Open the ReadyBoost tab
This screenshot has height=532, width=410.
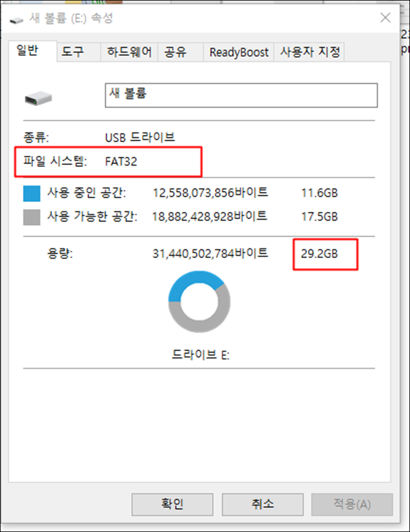pyautogui.click(x=238, y=52)
